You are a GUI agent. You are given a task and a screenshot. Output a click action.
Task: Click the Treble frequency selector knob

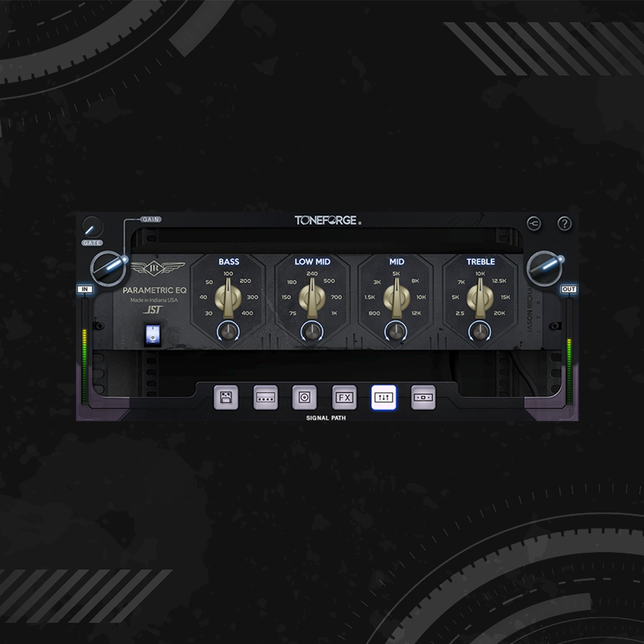pos(480,298)
